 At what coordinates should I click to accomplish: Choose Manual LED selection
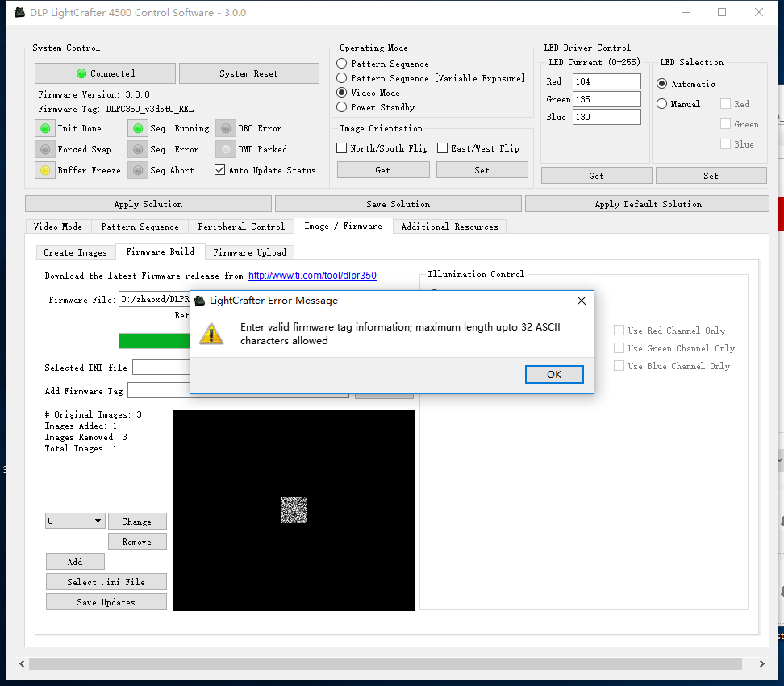point(662,104)
